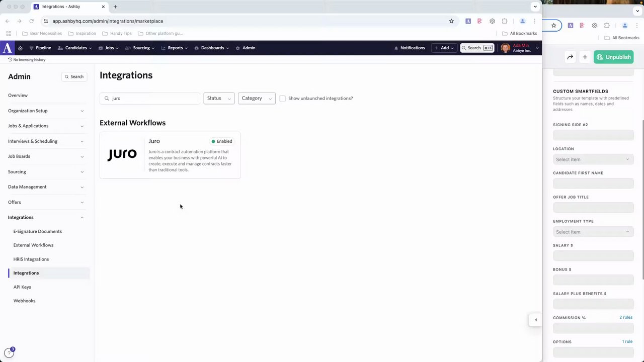This screenshot has height=362, width=644.
Task: Open the 1 rule link for Options
Action: click(x=627, y=342)
